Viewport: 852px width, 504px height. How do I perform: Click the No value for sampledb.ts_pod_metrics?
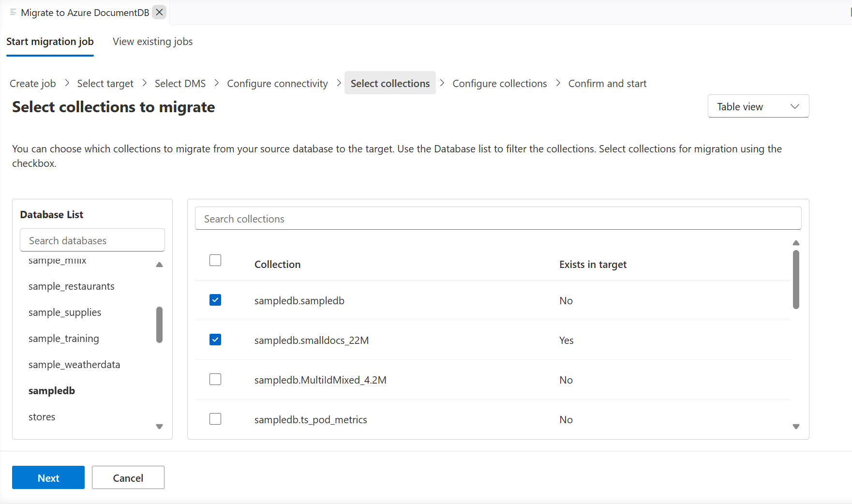(566, 420)
